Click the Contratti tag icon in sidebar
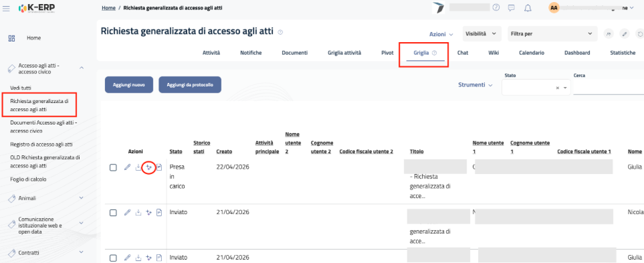Viewport: 644px width, 263px height. (12, 252)
